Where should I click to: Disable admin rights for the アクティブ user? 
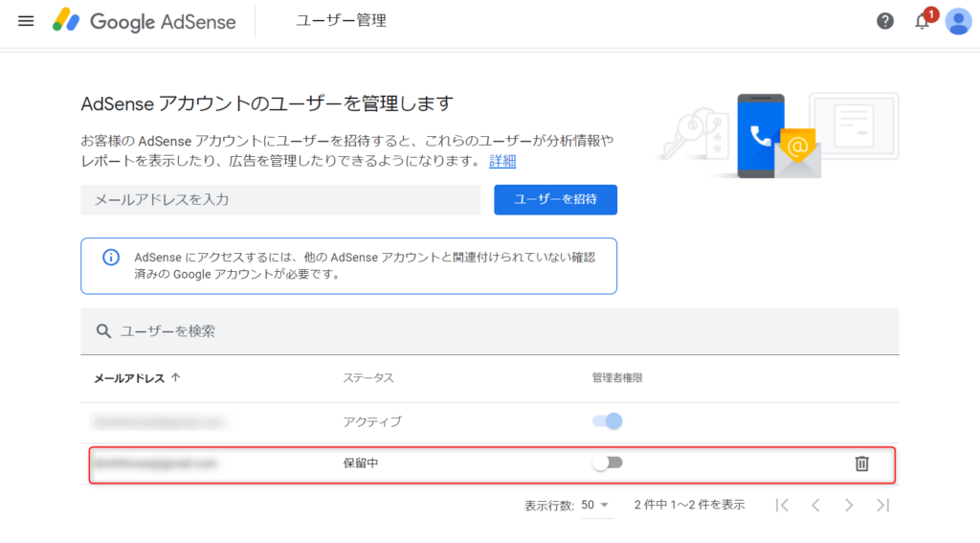click(x=608, y=421)
